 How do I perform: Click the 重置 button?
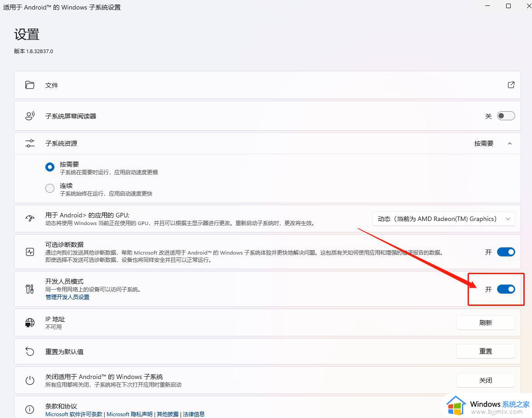[486, 351]
